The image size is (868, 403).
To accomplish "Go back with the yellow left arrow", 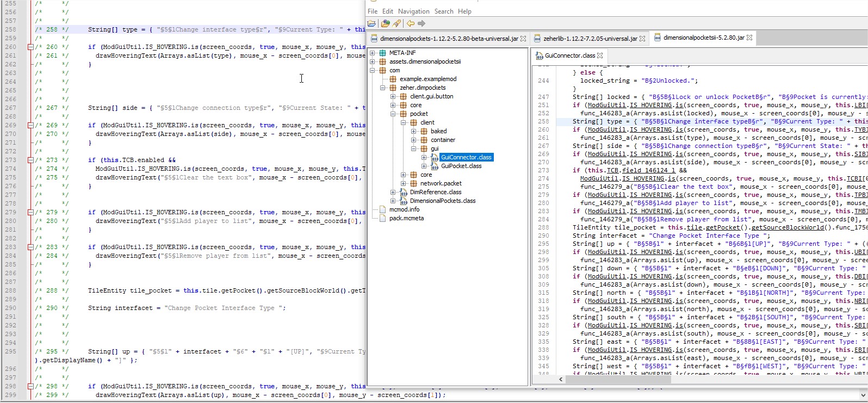I will [x=411, y=23].
